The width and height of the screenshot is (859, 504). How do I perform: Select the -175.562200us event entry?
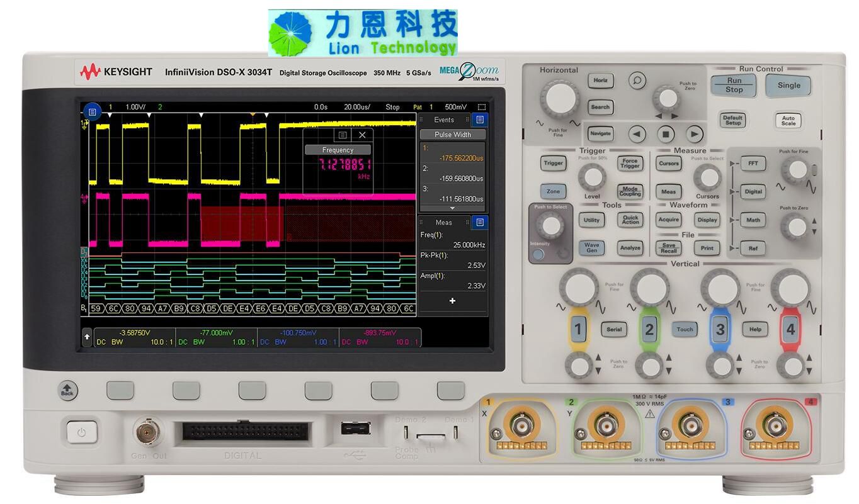(452, 154)
